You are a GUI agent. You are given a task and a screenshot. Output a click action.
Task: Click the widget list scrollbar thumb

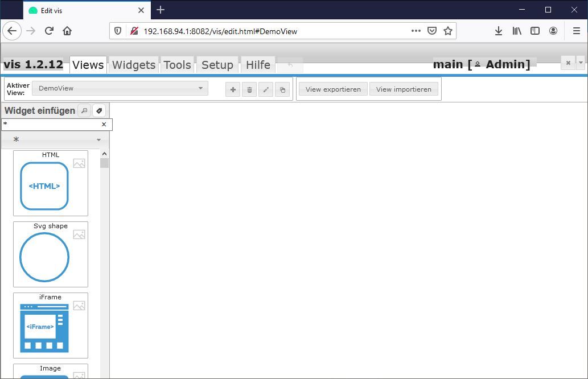click(x=104, y=163)
